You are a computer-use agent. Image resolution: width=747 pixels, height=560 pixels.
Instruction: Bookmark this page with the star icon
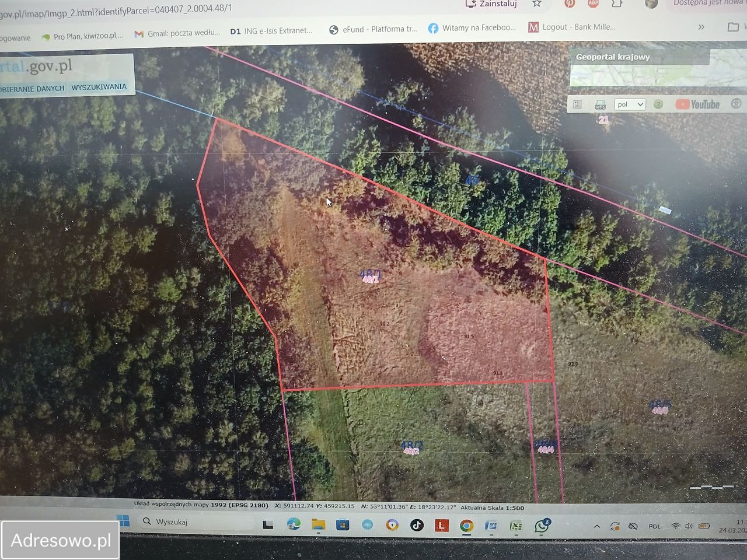537,3
